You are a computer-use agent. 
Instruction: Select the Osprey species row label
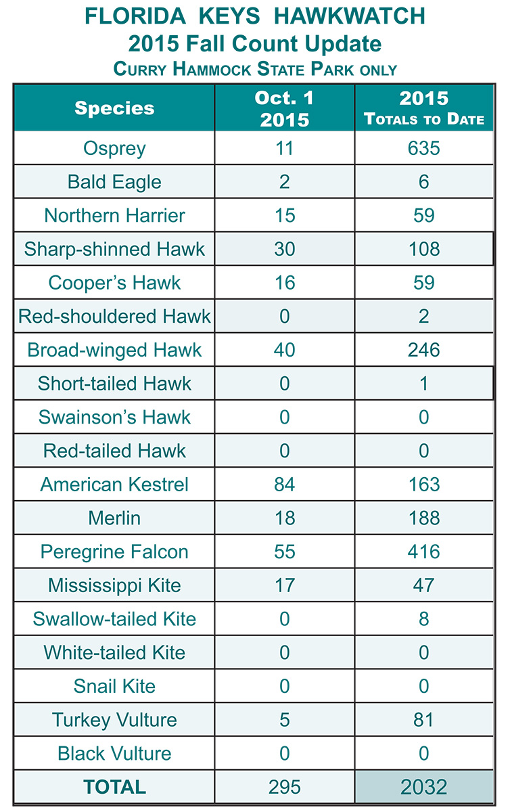tap(114, 148)
